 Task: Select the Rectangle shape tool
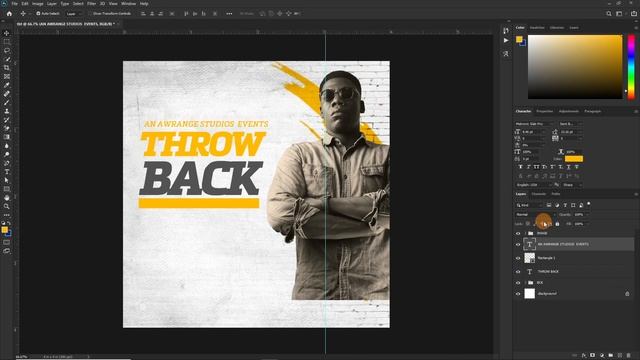click(7, 189)
